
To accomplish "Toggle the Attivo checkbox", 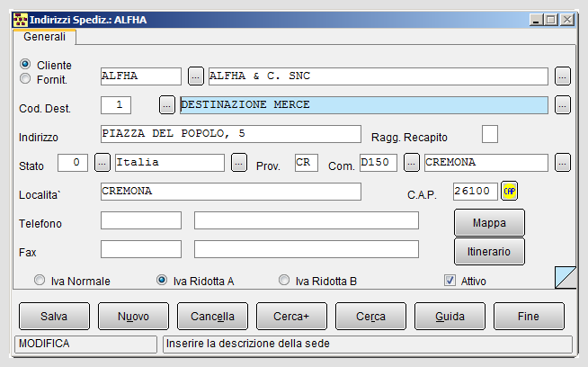I will coord(450,281).
